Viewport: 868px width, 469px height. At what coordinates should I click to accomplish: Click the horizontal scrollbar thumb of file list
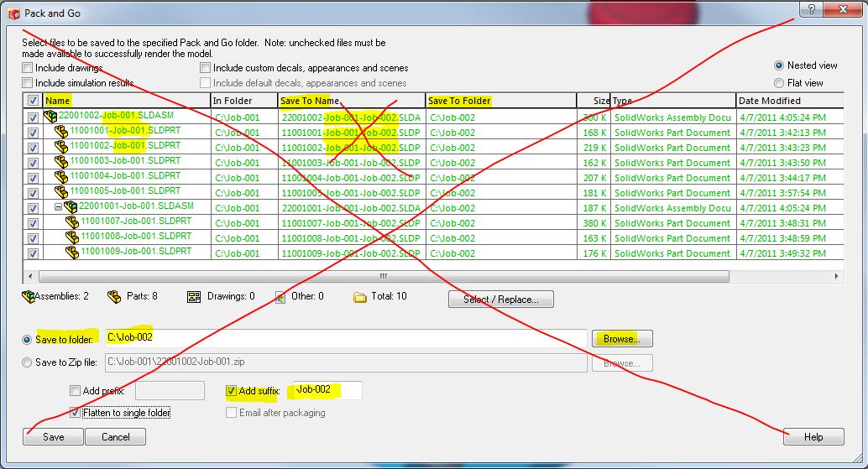tap(384, 276)
